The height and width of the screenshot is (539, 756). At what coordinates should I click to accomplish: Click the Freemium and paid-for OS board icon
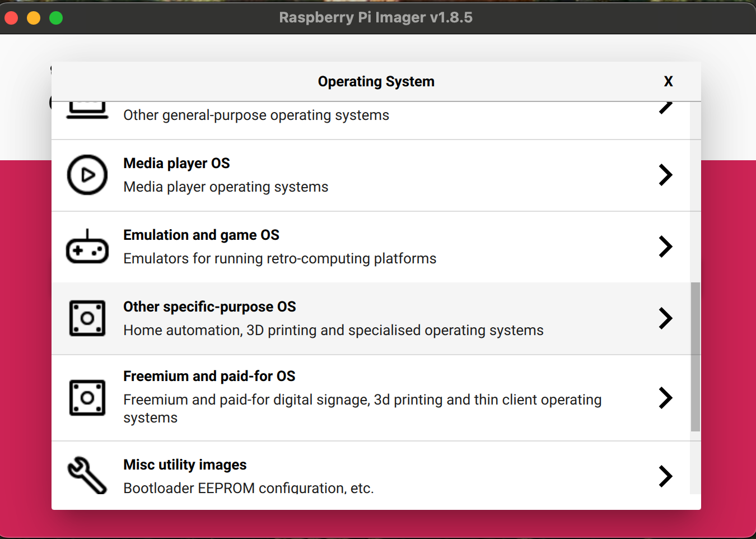87,398
